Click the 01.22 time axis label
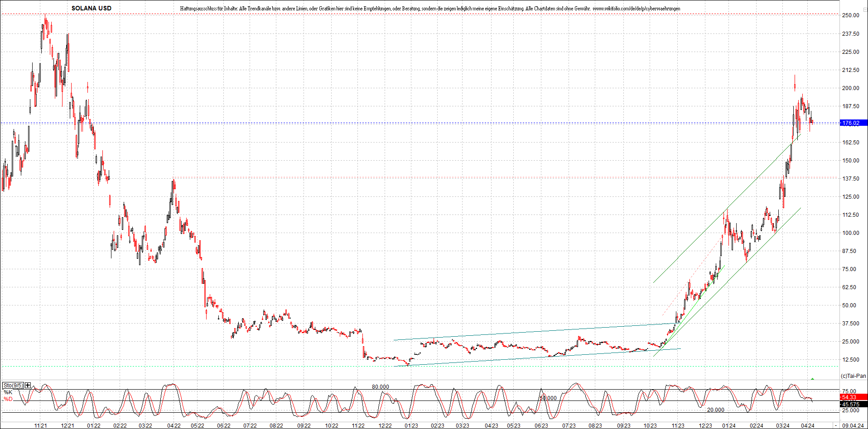868x429 pixels. tap(94, 425)
